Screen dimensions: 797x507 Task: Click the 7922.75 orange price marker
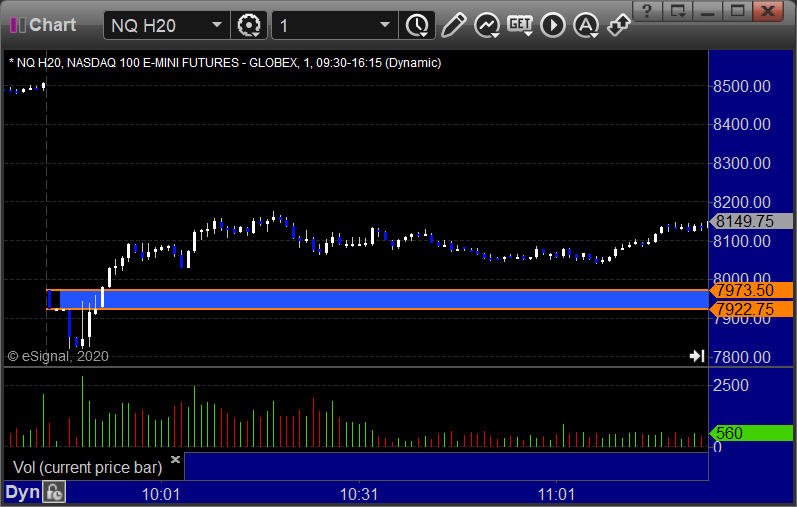[751, 309]
